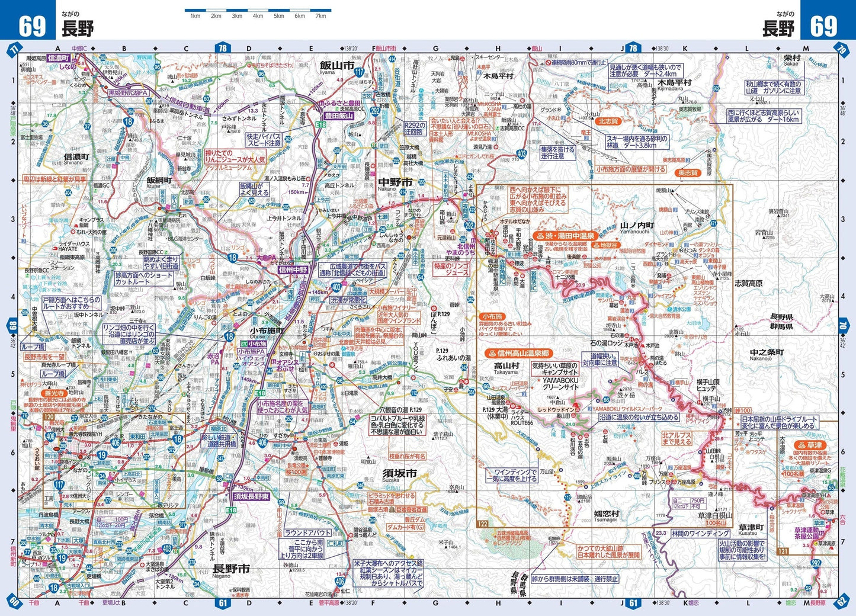Click the page 78 marker on top edge
856x616 pixels.
pos(222,49)
